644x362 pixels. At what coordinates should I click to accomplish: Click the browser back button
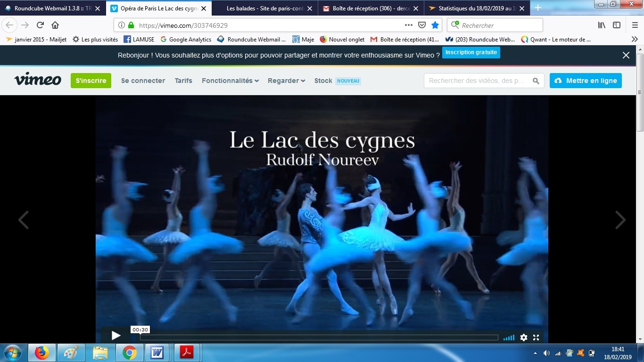click(x=9, y=25)
